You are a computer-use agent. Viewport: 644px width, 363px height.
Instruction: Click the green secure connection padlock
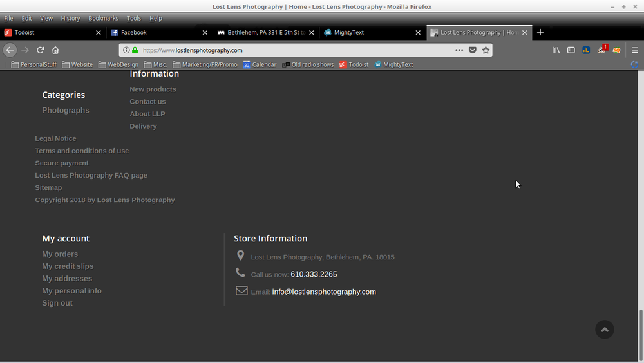(135, 50)
